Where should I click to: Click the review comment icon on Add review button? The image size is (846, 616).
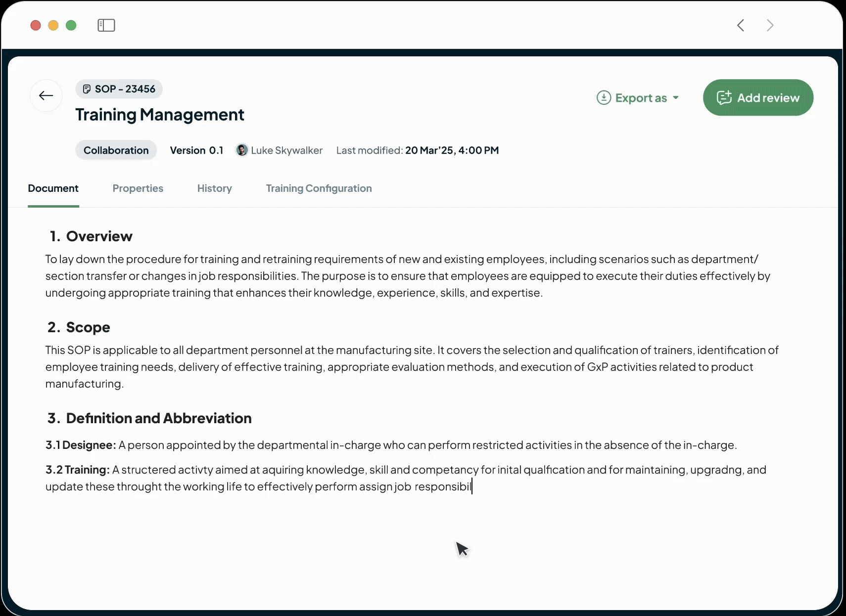pos(724,97)
